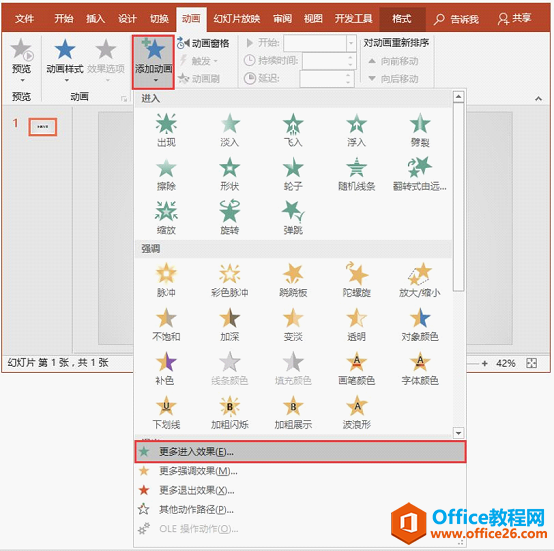Image resolution: width=554 pixels, height=551 pixels.
Task: Choose the 放大/缩小 emphasis effect
Action: point(420,280)
